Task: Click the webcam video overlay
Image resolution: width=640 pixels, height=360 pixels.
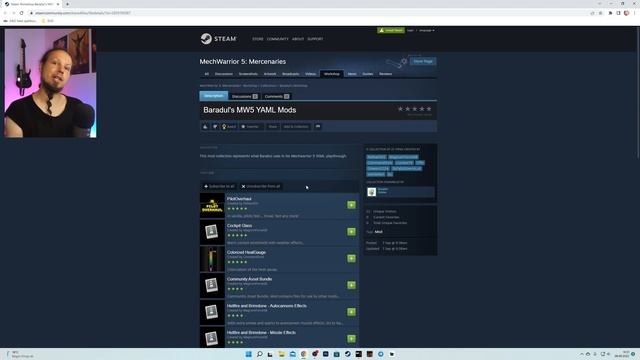Action: tap(50, 83)
